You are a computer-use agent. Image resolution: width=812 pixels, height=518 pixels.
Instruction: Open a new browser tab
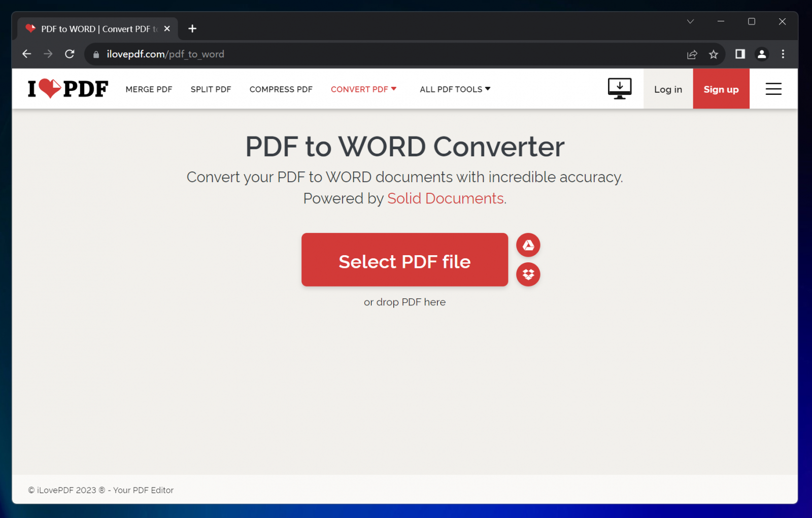[192, 28]
